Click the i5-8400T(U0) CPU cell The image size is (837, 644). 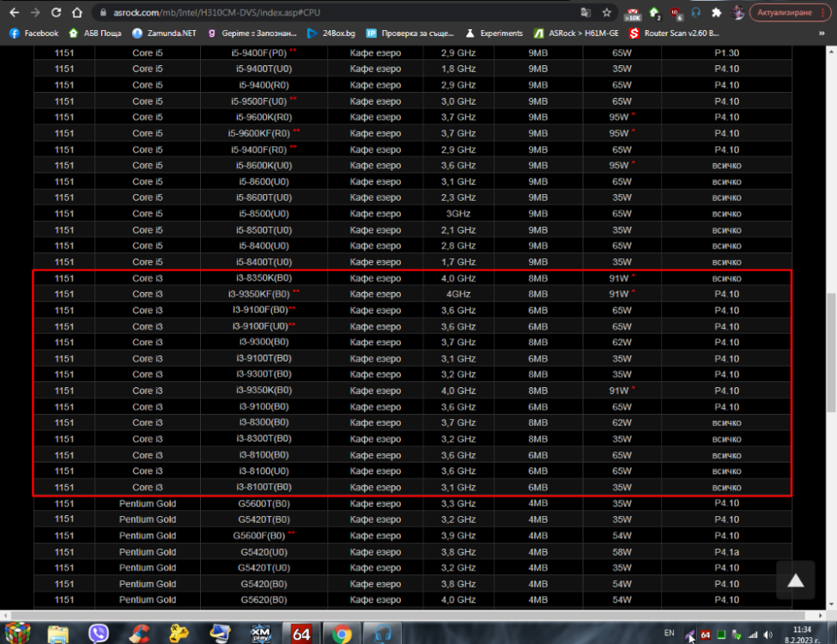[264, 262]
